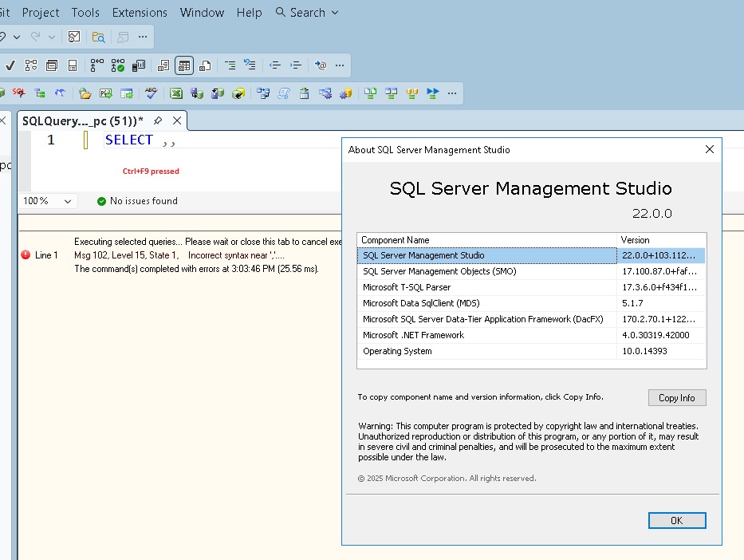Open the 100 % zoom combo box
This screenshot has width=744, height=560.
[48, 201]
